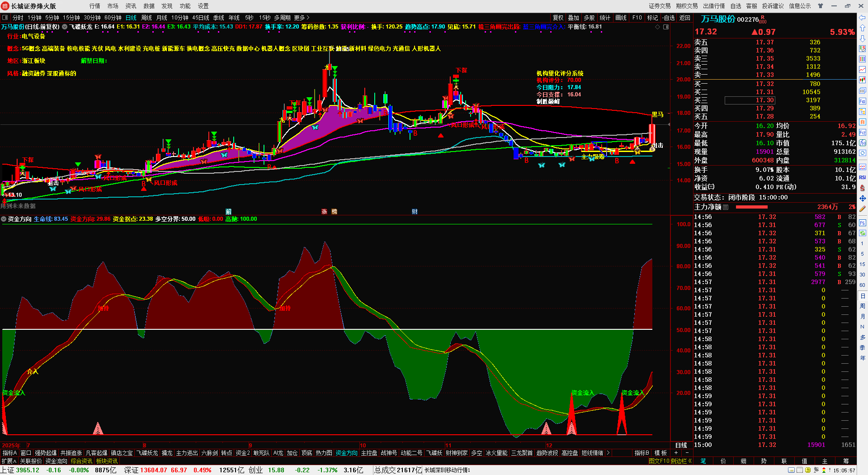Click the 长城证券烽火版 app logo icon

click(x=5, y=6)
